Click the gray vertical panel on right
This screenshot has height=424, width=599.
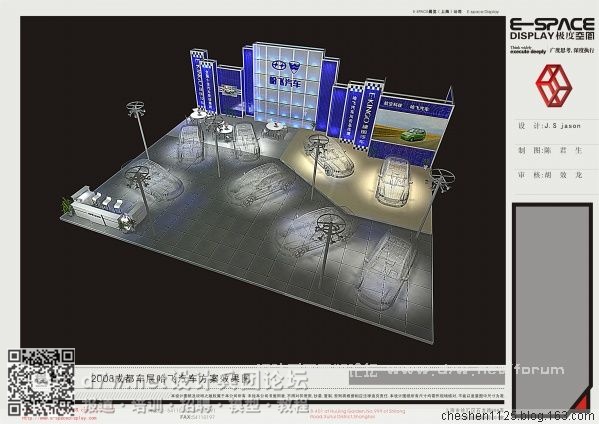(552, 307)
